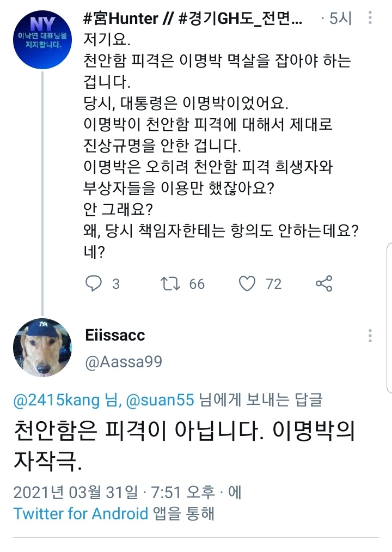Open the three-dot menu on 宮Hunter's tweet
The height and width of the screenshot is (552, 392).
pyautogui.click(x=370, y=19)
